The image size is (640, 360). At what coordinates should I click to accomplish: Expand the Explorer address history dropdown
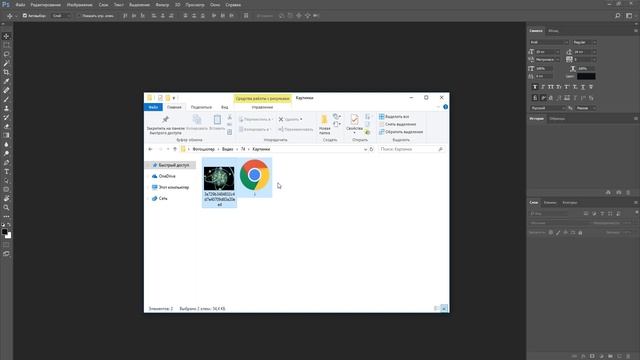[x=365, y=149]
